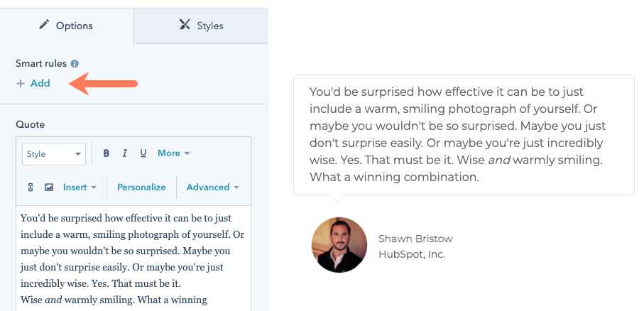Click the pencil icon on Options tab

click(x=44, y=25)
